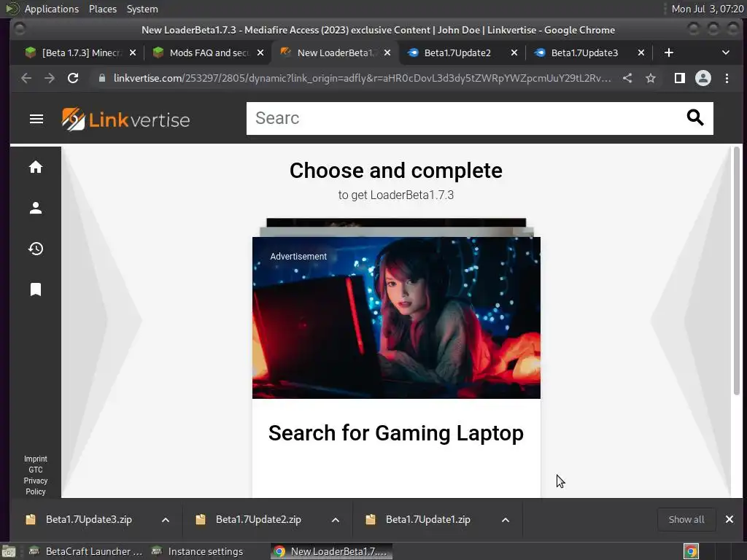Open a new tab
Image resolution: width=747 pixels, height=560 pixels.
(x=669, y=52)
